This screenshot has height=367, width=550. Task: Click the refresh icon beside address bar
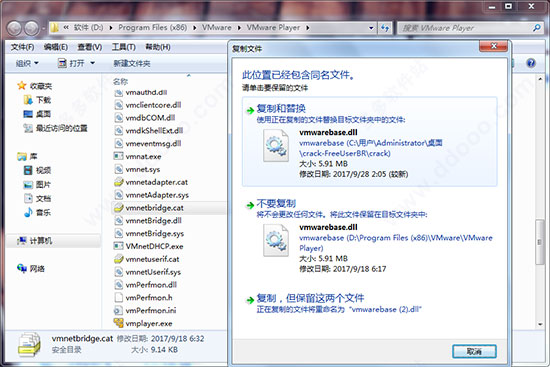[385, 28]
